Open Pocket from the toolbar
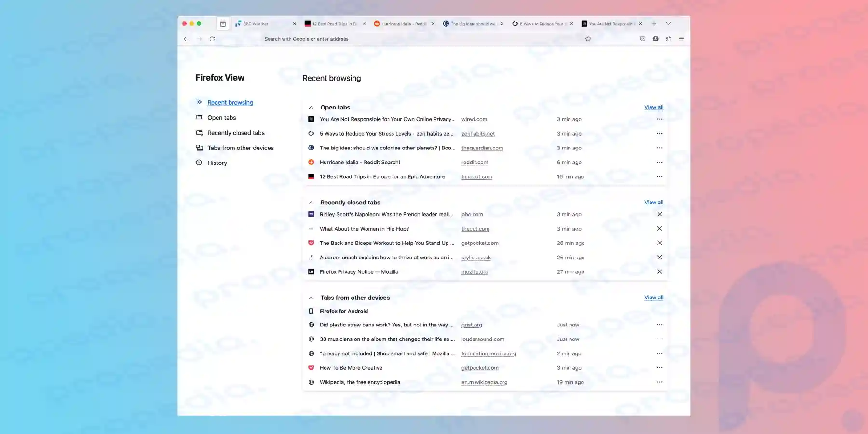The image size is (868, 434). click(x=642, y=39)
